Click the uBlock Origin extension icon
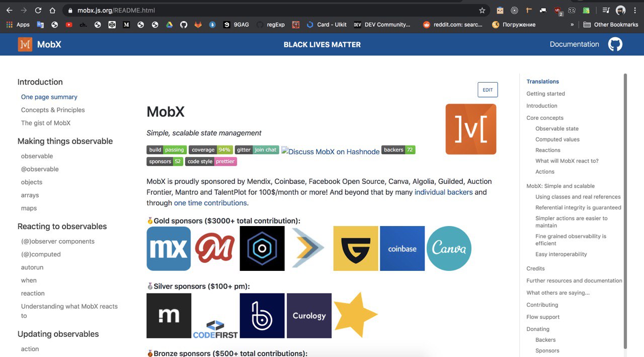The width and height of the screenshot is (644, 357). tap(558, 10)
